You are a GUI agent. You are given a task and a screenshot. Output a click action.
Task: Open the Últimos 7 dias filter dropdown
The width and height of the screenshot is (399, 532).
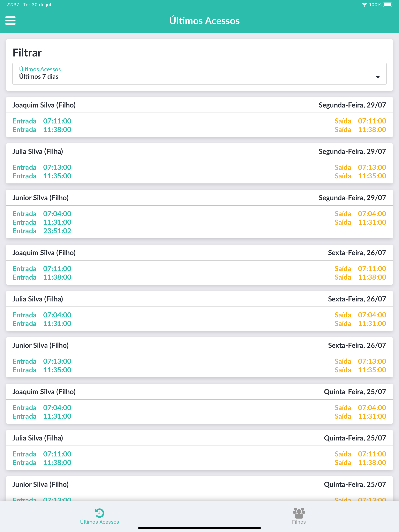point(199,74)
